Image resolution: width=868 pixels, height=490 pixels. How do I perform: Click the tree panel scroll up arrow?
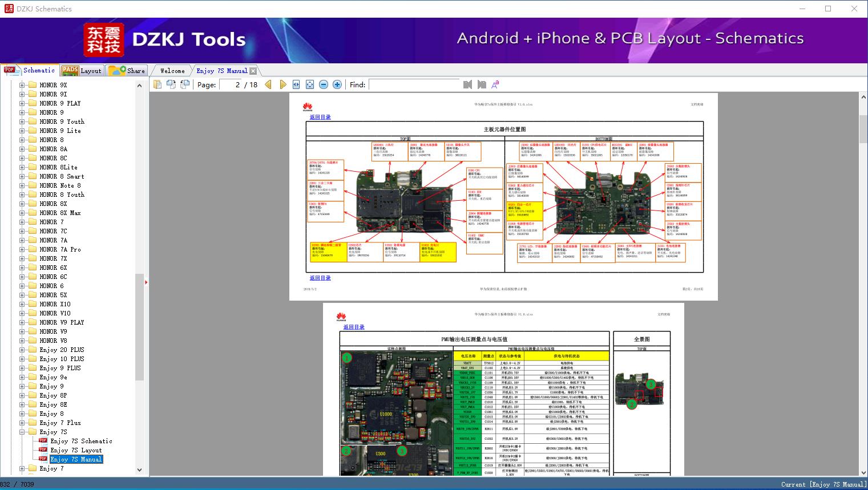pyautogui.click(x=139, y=86)
